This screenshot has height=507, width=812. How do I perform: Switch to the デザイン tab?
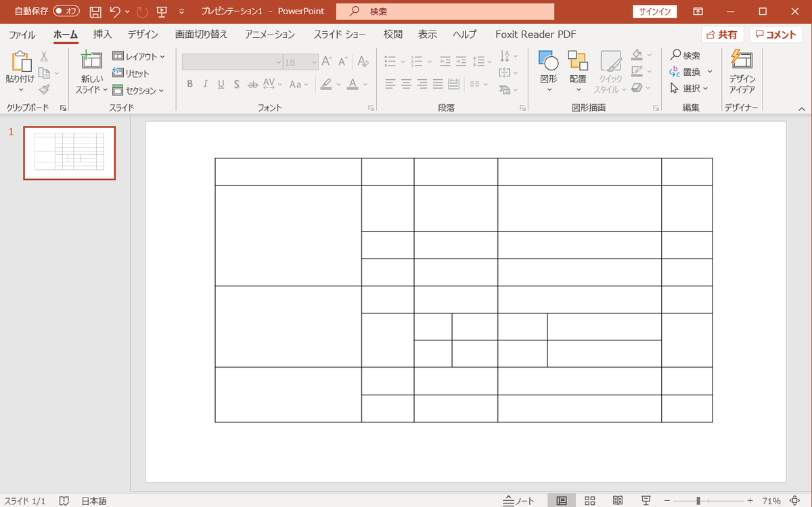(143, 35)
